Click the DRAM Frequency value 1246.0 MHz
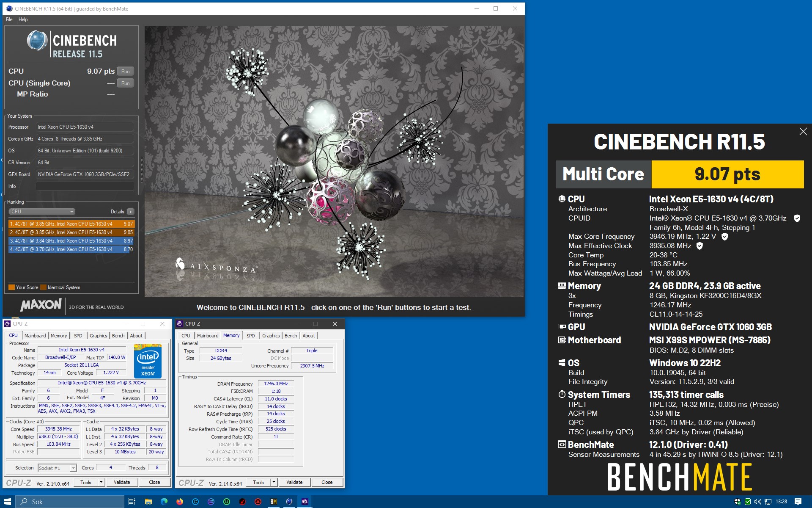 [x=276, y=384]
